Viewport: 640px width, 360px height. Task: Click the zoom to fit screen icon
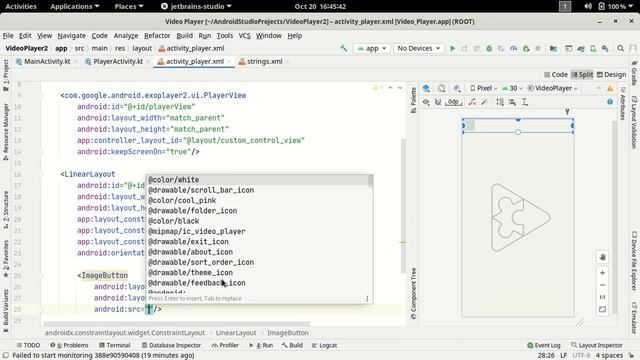pyautogui.click(x=602, y=309)
